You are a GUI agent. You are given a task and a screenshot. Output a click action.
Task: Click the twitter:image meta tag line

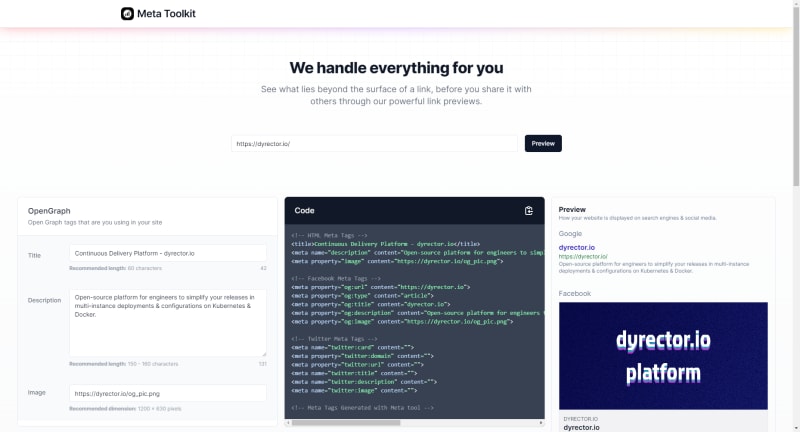354,390
